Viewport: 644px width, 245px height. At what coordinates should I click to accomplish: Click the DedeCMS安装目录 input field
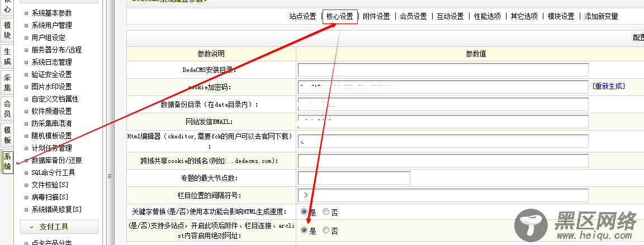pos(443,70)
